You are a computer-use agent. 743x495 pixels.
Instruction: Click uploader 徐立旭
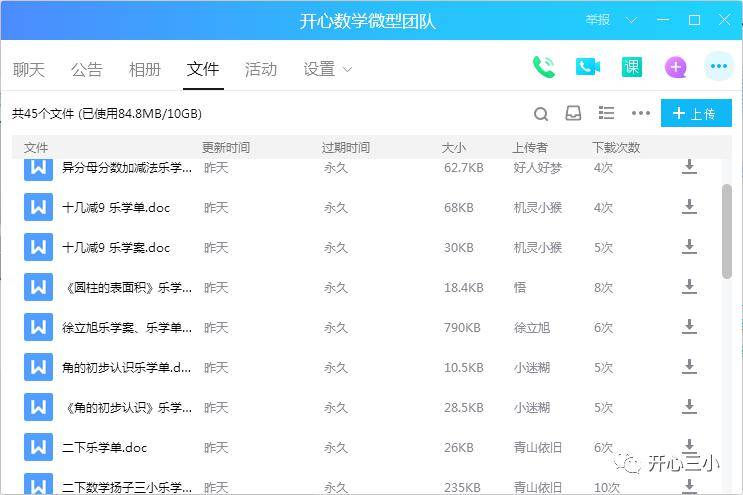(x=532, y=327)
